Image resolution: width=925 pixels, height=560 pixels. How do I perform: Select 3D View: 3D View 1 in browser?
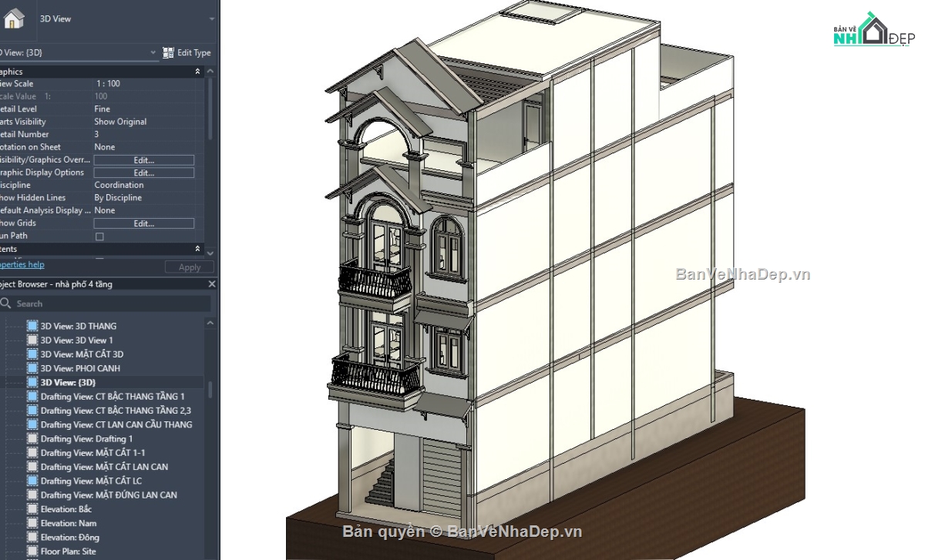coord(76,340)
